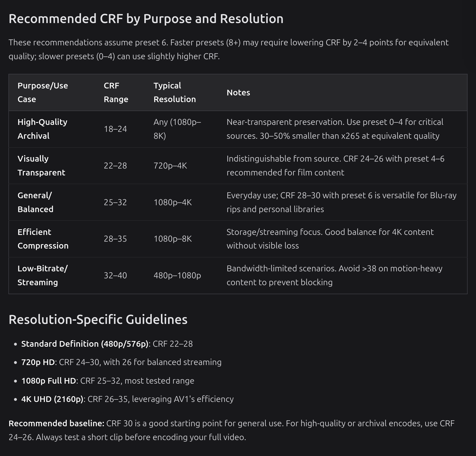Image resolution: width=476 pixels, height=456 pixels.
Task: Click the 'Recommended CRF by Purpose and Resolution' heading
Action: point(146,19)
